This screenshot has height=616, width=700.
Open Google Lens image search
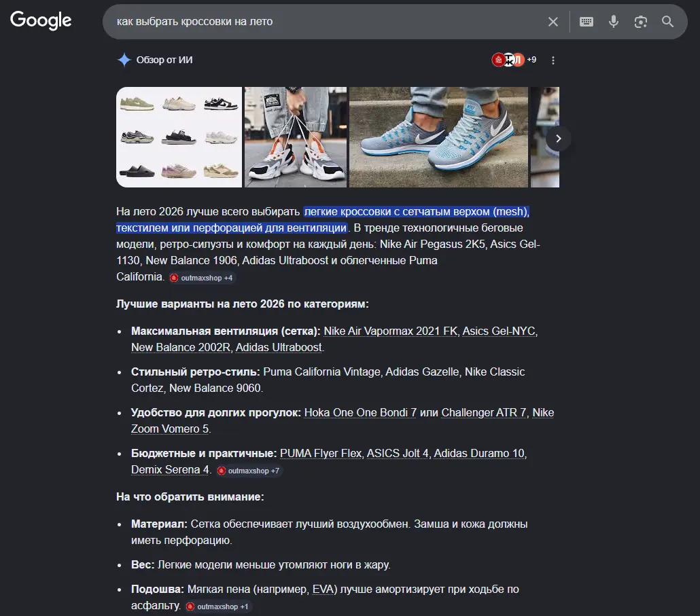(640, 22)
